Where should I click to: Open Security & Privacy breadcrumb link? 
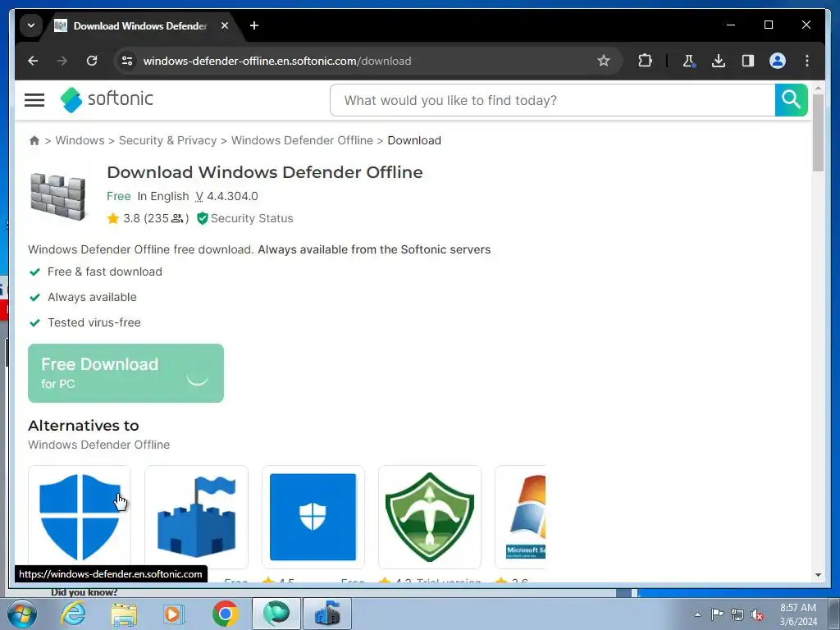click(x=167, y=140)
